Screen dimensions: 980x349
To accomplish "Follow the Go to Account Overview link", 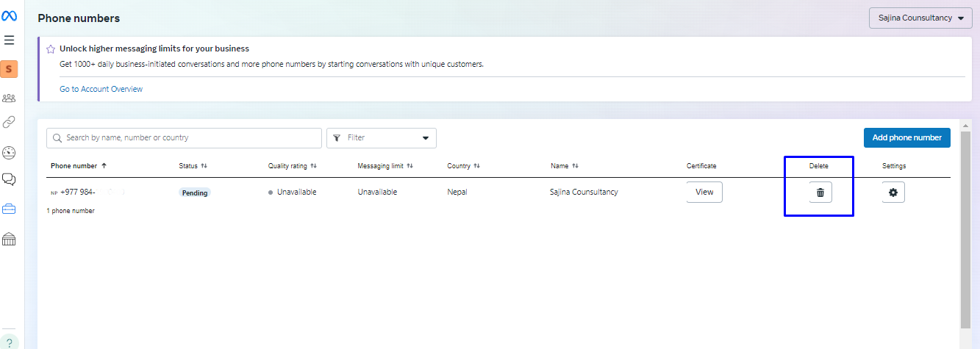I will pyautogui.click(x=101, y=89).
